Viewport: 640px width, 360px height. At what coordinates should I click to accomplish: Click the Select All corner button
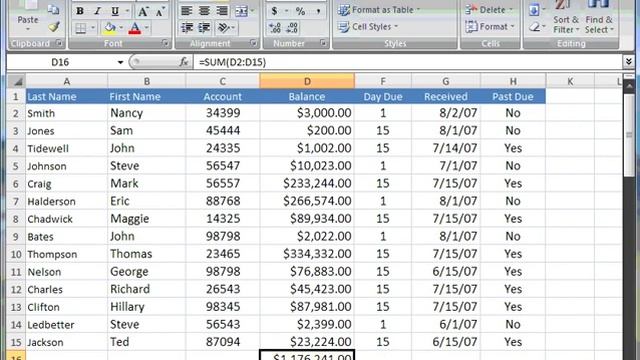coord(17,81)
